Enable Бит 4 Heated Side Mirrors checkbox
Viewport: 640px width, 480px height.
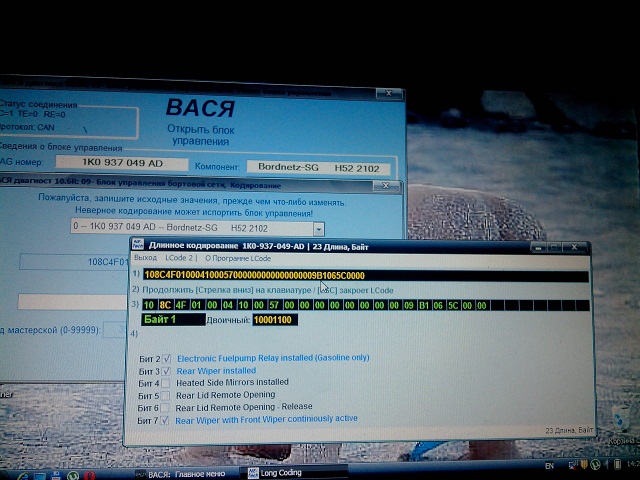[x=165, y=384]
